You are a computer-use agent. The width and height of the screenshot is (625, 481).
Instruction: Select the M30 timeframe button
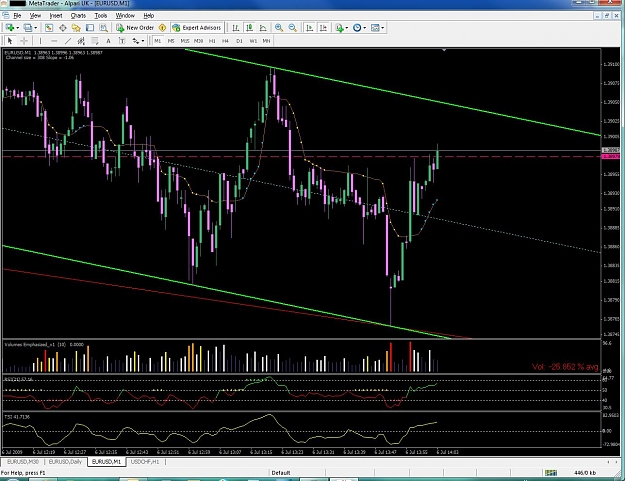(x=199, y=41)
